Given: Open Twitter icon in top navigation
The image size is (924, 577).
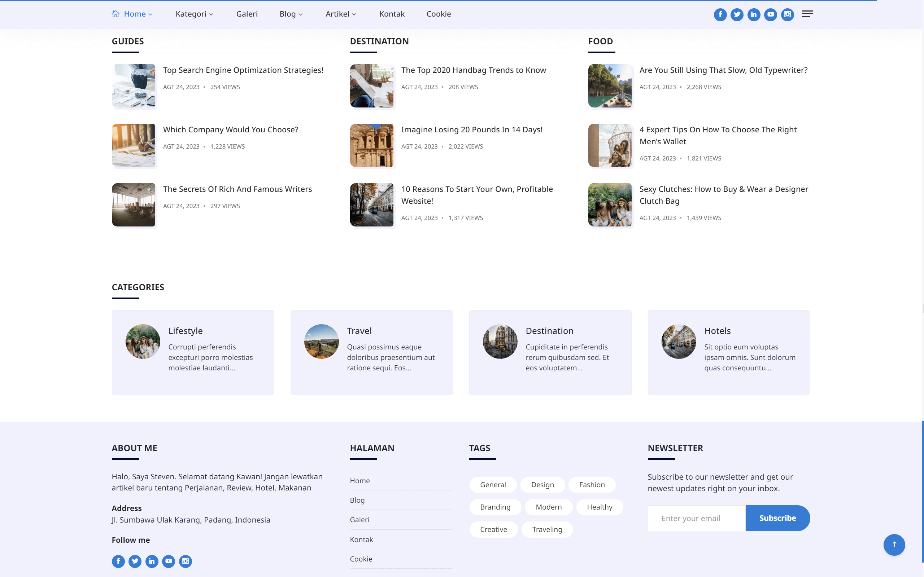Looking at the screenshot, I should point(737,14).
